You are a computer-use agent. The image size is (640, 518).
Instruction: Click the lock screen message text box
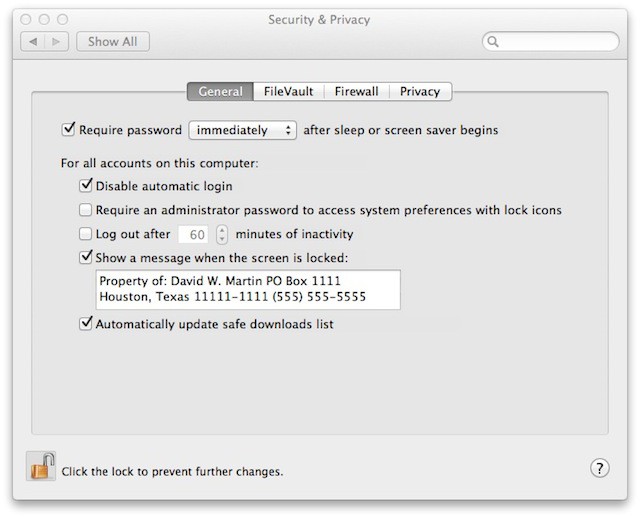246,289
